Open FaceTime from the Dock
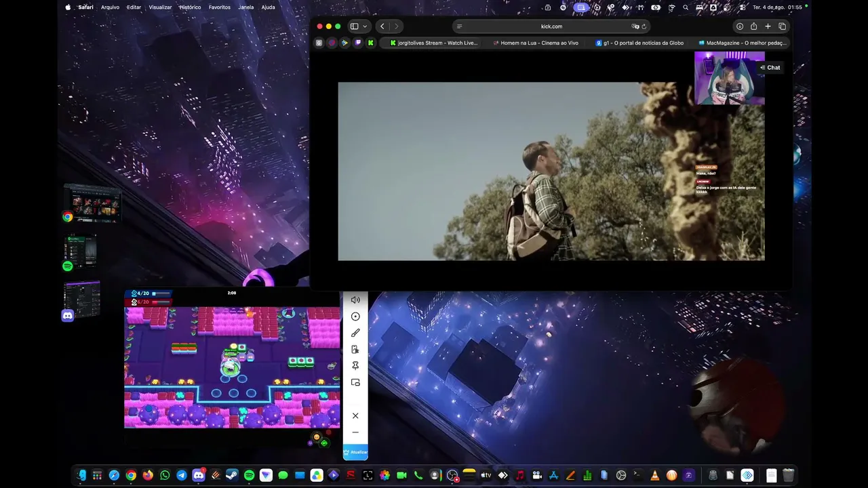This screenshot has width=868, height=488. point(401,475)
